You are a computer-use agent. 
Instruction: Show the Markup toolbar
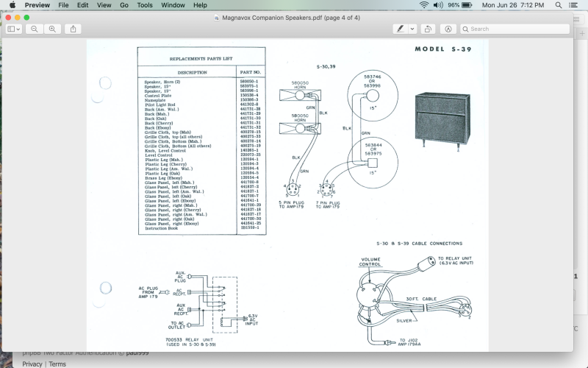[x=448, y=29]
